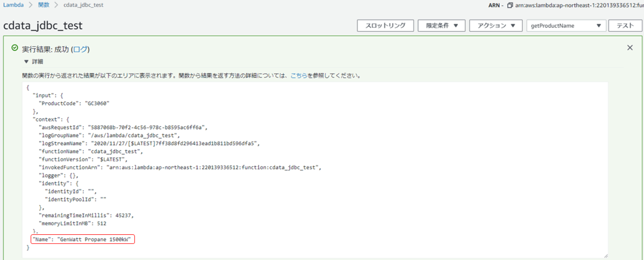Close the execution result panel
The width and height of the screenshot is (644, 260).
pyautogui.click(x=631, y=48)
